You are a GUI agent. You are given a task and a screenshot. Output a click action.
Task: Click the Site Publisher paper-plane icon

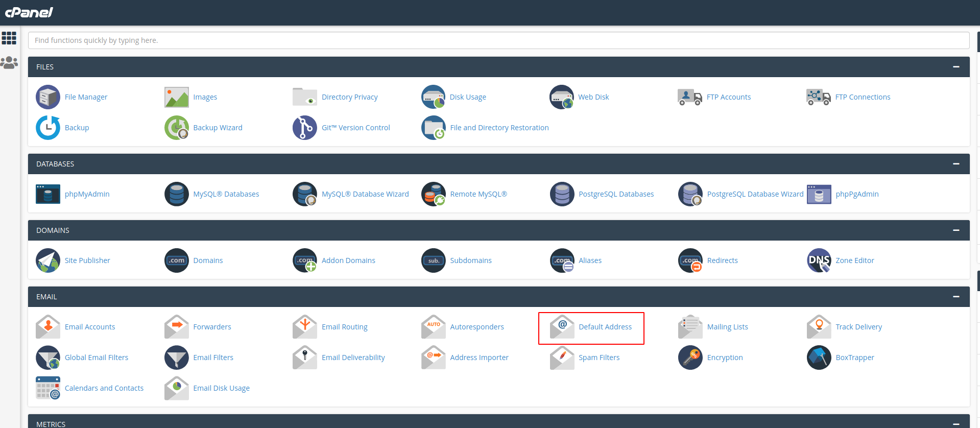(48, 260)
